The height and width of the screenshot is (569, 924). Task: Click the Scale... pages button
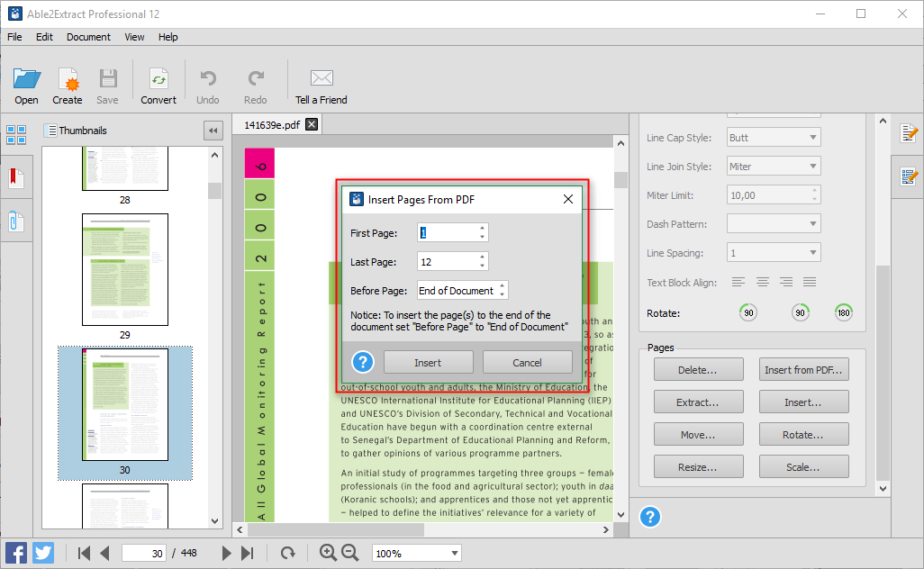pyautogui.click(x=804, y=466)
